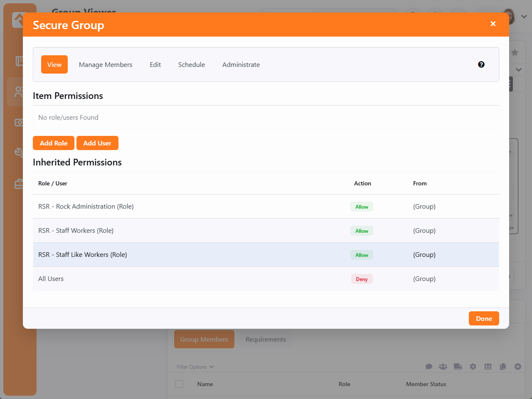Toggle the select-all checkbox beside Name
This screenshot has width=532, height=399.
click(179, 384)
